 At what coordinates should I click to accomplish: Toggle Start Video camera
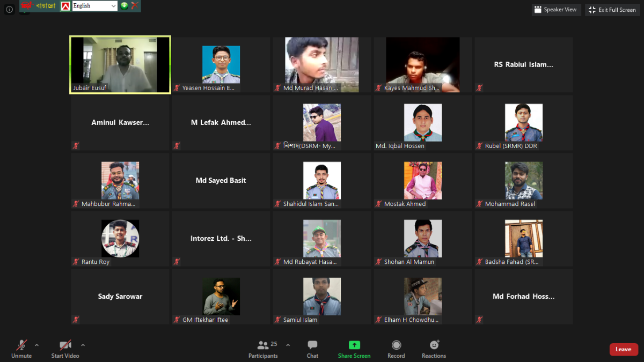(x=65, y=345)
